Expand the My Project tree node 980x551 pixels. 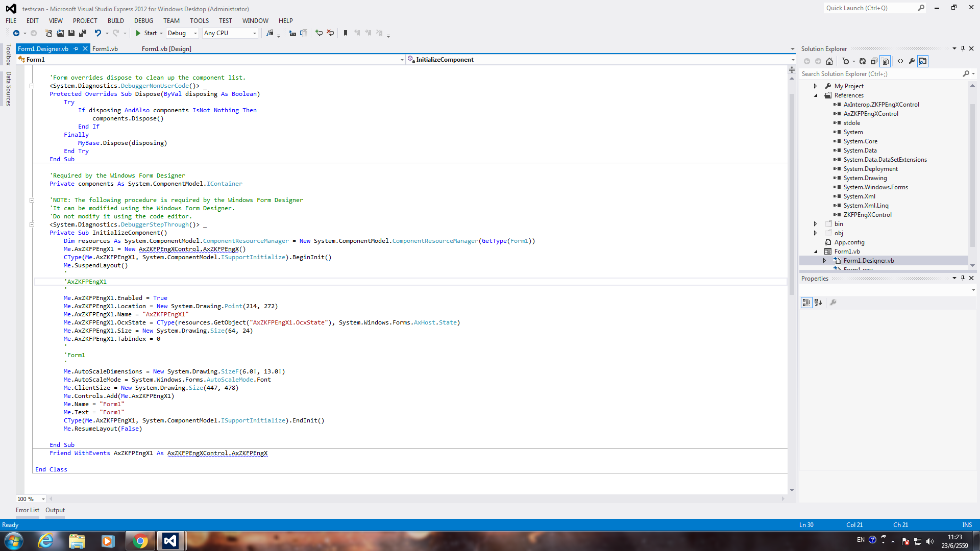[815, 86]
